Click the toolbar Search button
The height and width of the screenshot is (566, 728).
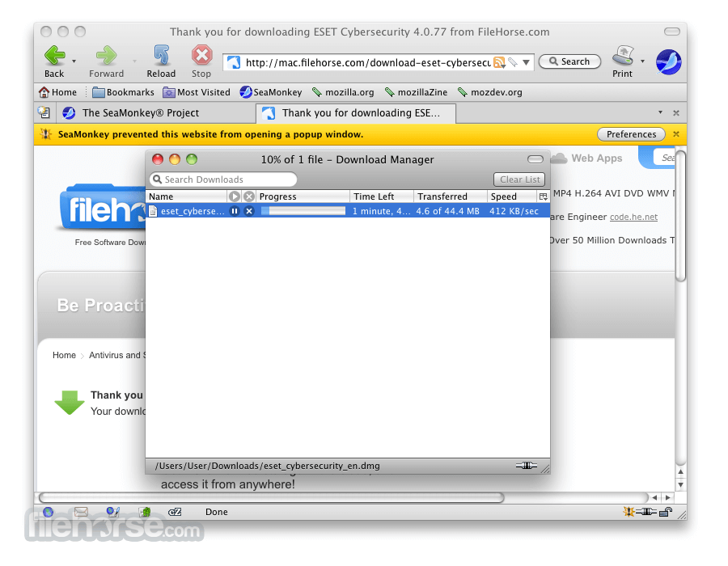pos(569,61)
